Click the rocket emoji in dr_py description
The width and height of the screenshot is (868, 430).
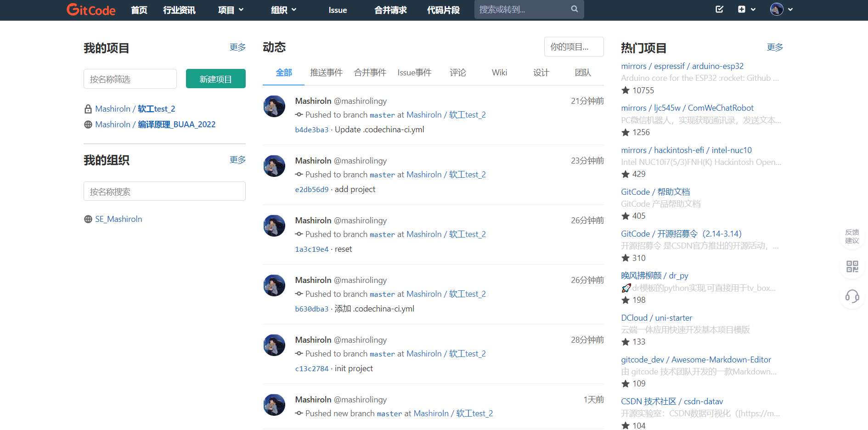(626, 288)
